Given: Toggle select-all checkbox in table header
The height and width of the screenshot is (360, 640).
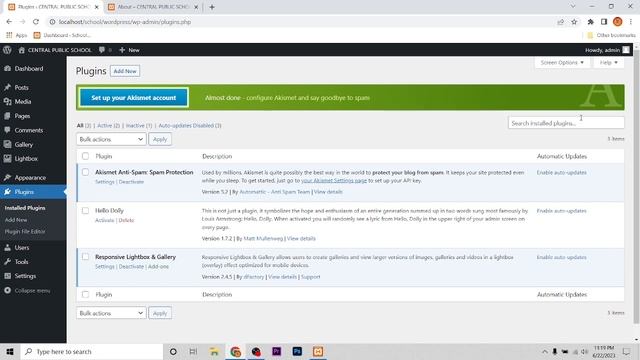Looking at the screenshot, I should (85, 156).
